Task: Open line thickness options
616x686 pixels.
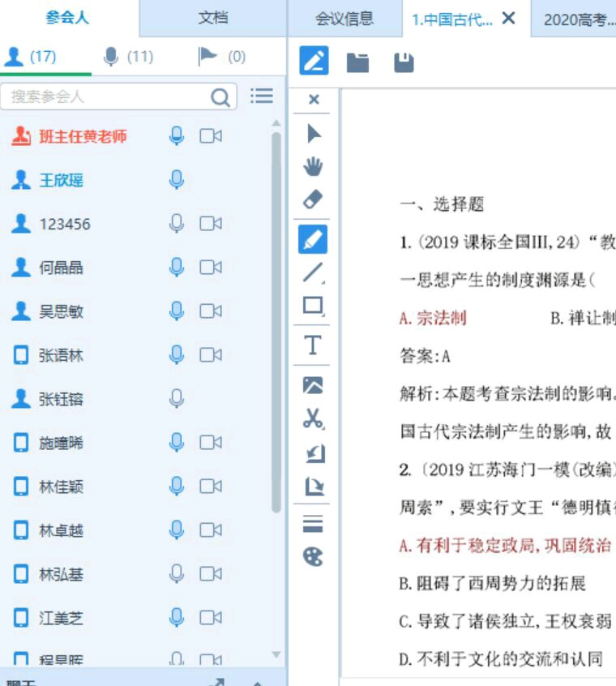Action: pyautogui.click(x=314, y=523)
